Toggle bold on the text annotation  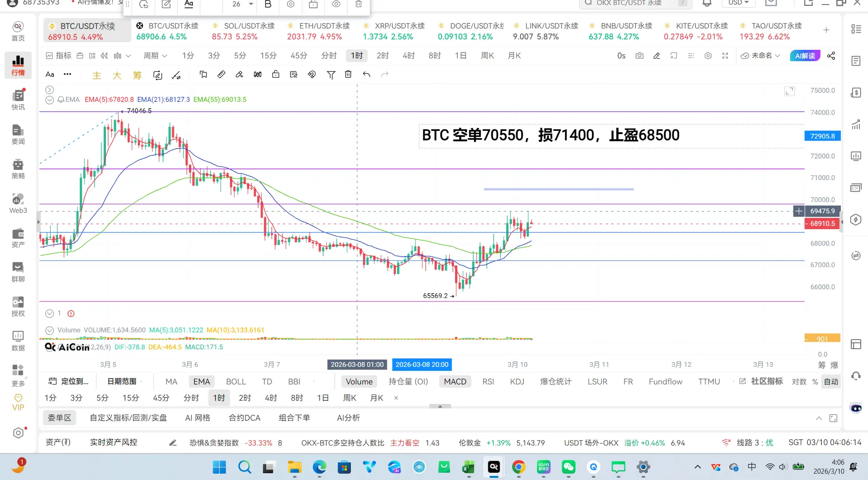(x=268, y=4)
